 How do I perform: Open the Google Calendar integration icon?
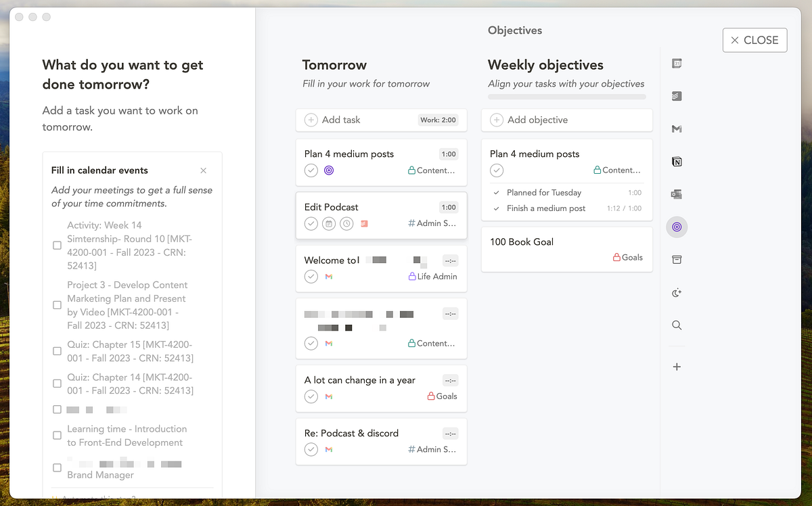pyautogui.click(x=677, y=64)
